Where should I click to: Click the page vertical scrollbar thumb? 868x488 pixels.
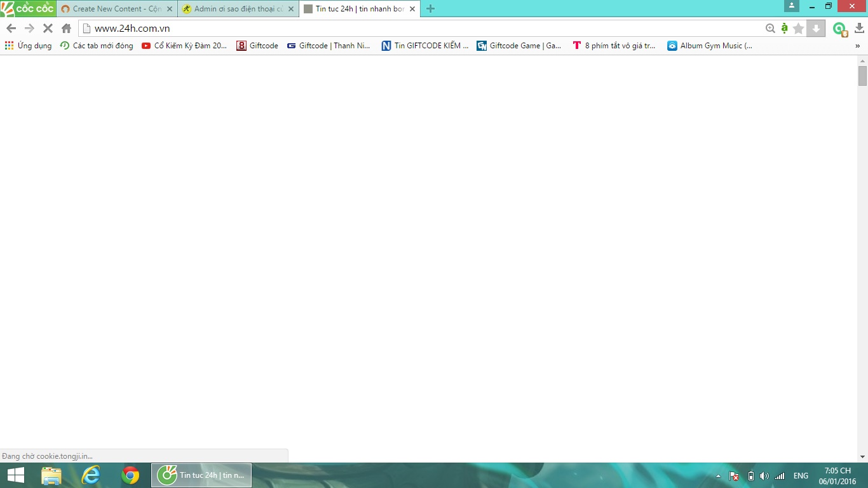point(862,76)
